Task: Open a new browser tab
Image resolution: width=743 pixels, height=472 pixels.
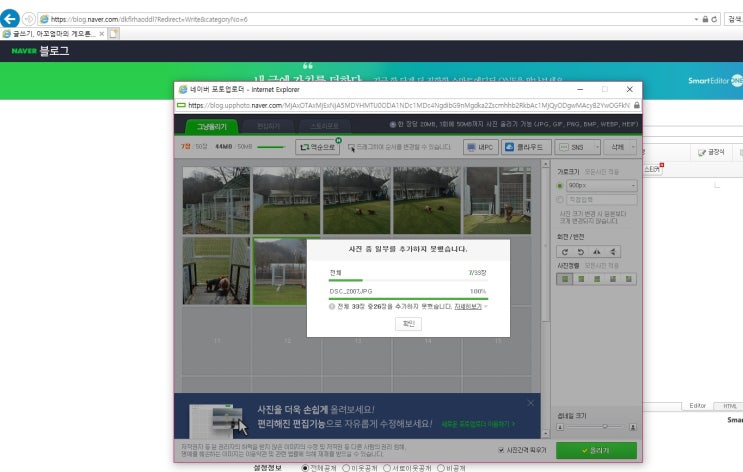Action: point(113,34)
